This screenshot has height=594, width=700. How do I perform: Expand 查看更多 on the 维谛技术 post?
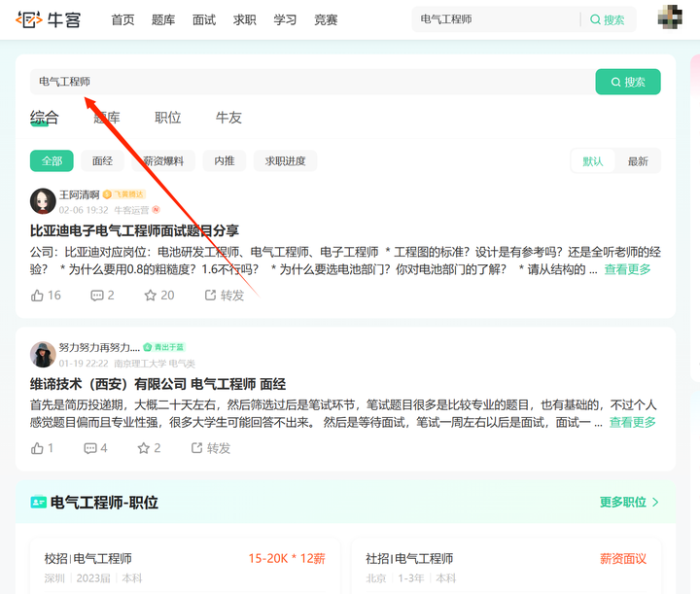(x=633, y=422)
